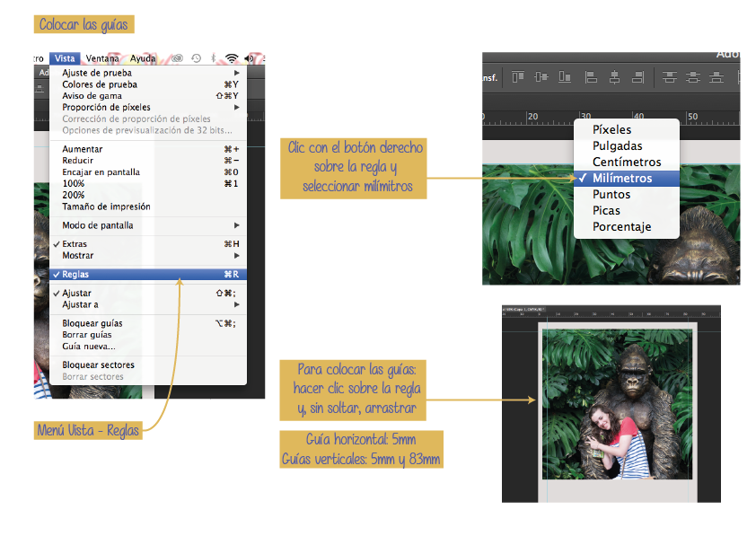Choose Guía nueva... entry

148,347
